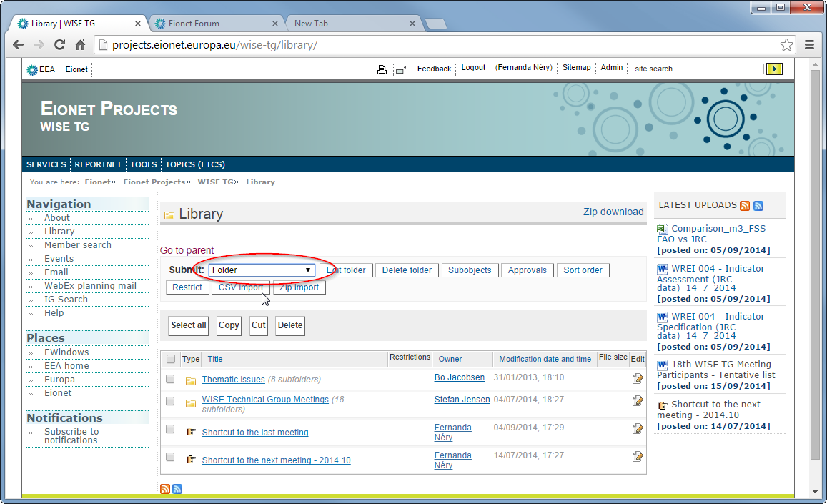Bookmark page with the star icon

pyautogui.click(x=786, y=45)
